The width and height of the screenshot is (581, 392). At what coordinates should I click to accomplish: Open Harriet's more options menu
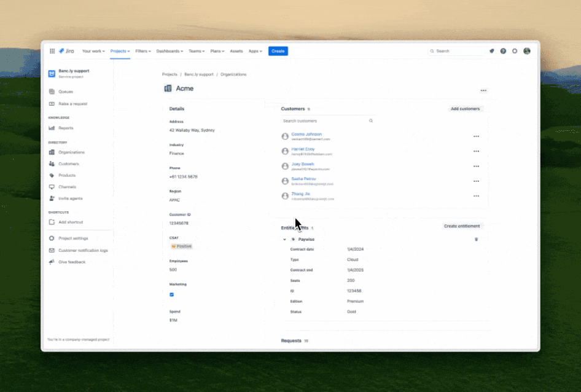click(476, 151)
